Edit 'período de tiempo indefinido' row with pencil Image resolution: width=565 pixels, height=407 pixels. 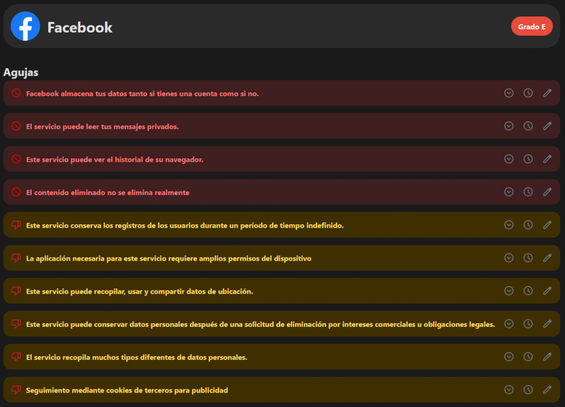(x=547, y=225)
